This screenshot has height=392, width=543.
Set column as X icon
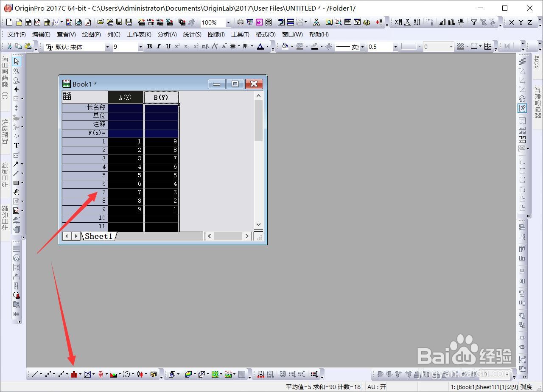(x=512, y=22)
